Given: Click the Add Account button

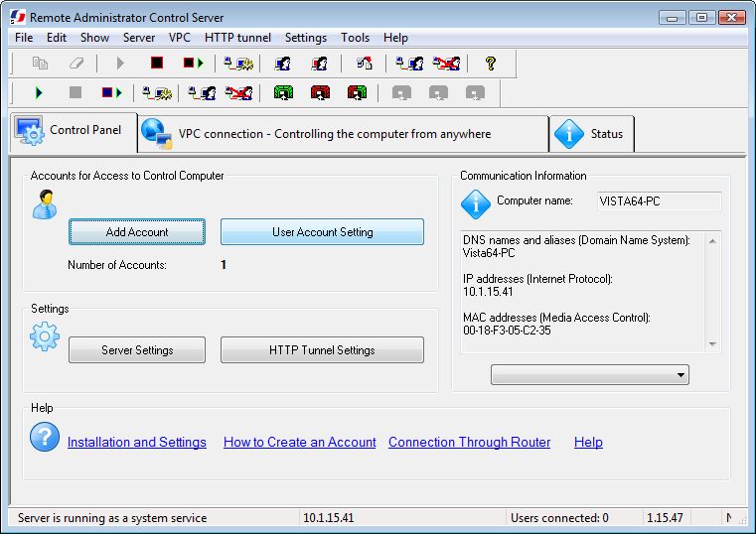Looking at the screenshot, I should click(x=137, y=231).
